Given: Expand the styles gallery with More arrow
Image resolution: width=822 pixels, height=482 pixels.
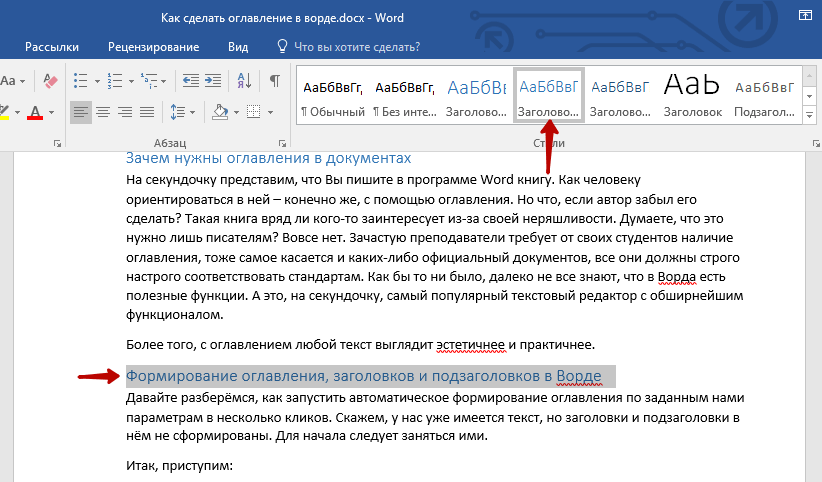Looking at the screenshot, I should pos(810,115).
